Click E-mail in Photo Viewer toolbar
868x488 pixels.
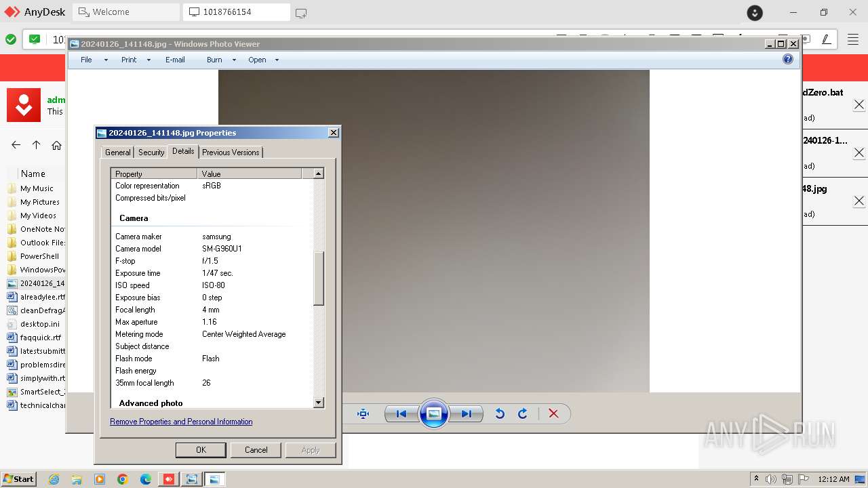(x=175, y=60)
